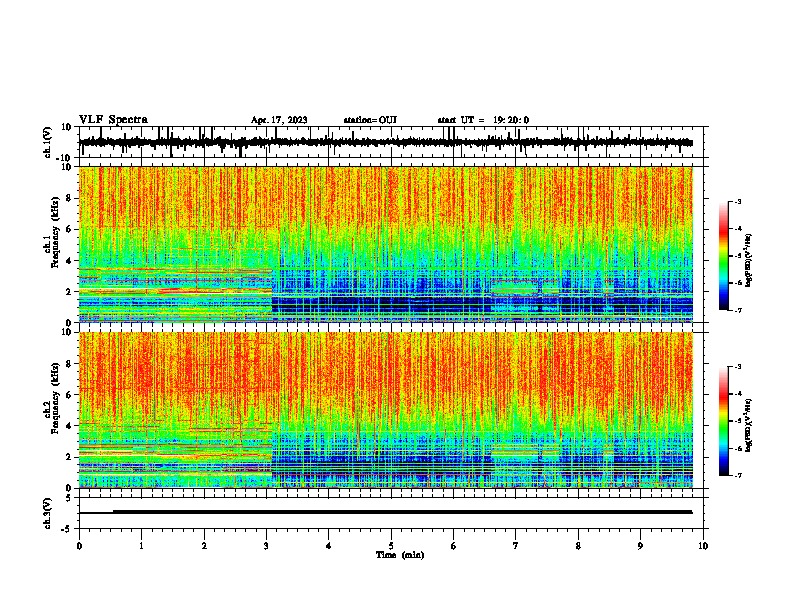Viewport: 792px width, 612px height.
Task: Click the ch.2 spectrogram color scale bar
Action: (723, 421)
